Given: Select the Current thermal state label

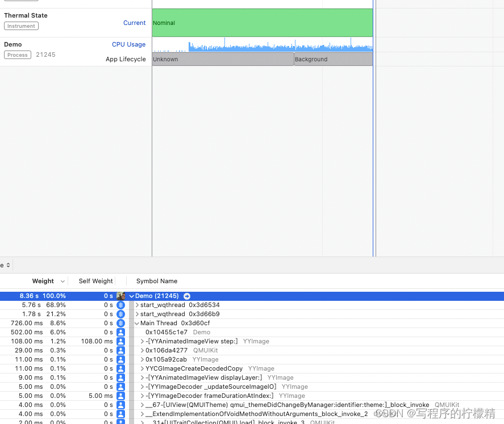Looking at the screenshot, I should (134, 23).
